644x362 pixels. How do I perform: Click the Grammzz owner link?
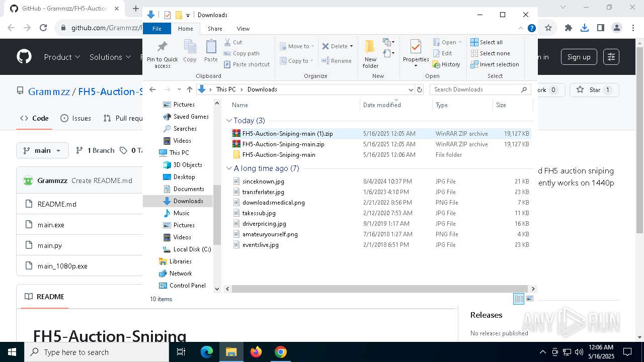[x=49, y=92]
